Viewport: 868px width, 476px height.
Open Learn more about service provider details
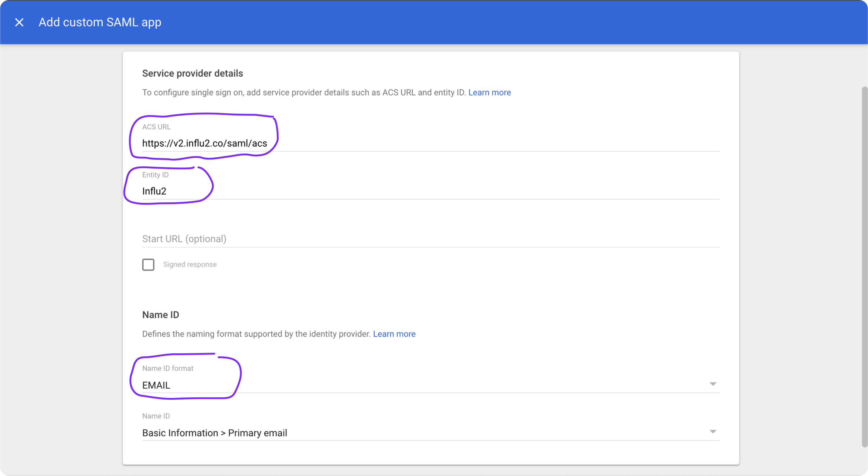click(489, 92)
